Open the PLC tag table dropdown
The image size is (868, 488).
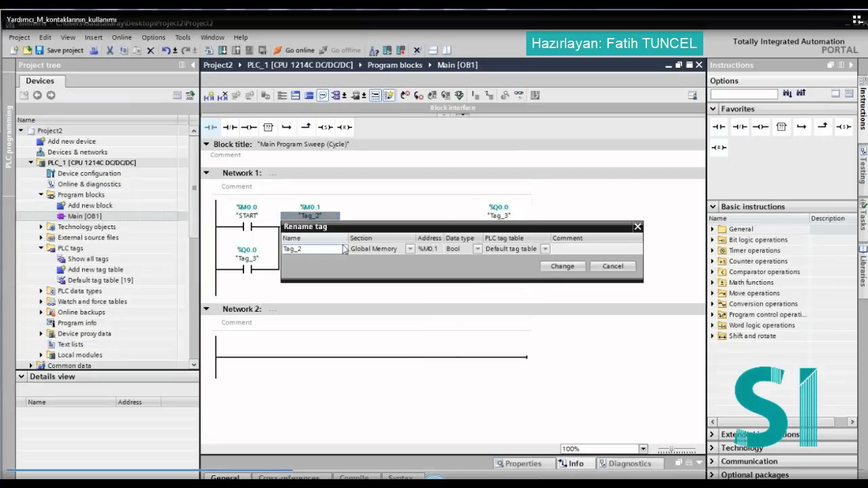[x=545, y=249]
